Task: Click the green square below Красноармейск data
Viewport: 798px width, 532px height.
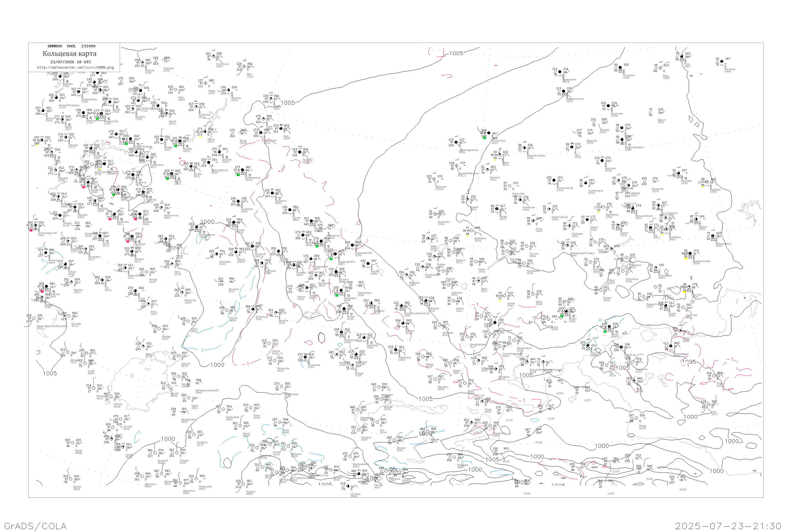Action: pyautogui.click(x=331, y=259)
